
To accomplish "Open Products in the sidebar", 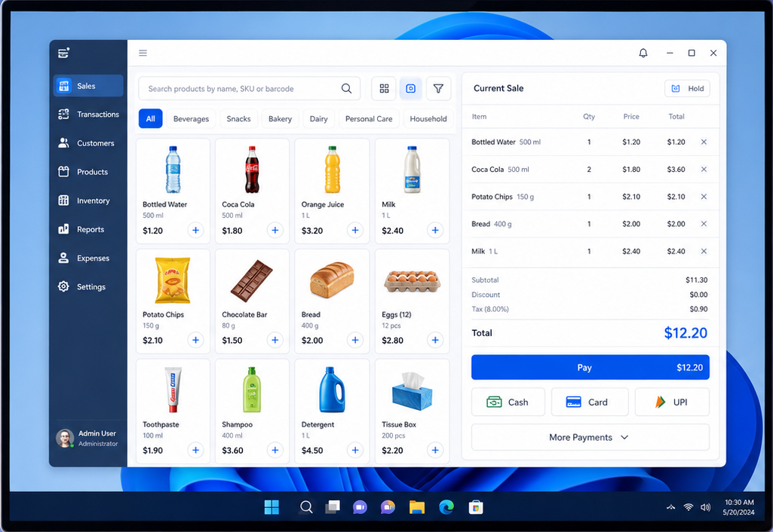I will [x=88, y=172].
